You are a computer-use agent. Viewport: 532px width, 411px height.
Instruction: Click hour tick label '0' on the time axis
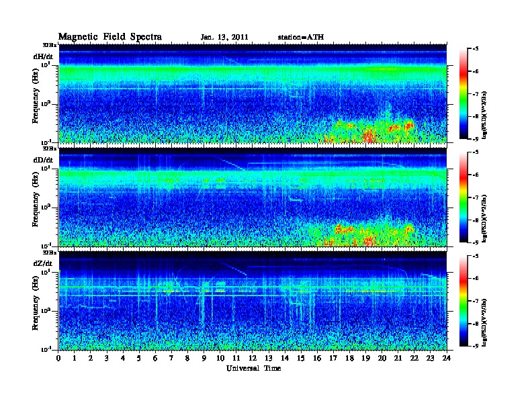pos(58,358)
